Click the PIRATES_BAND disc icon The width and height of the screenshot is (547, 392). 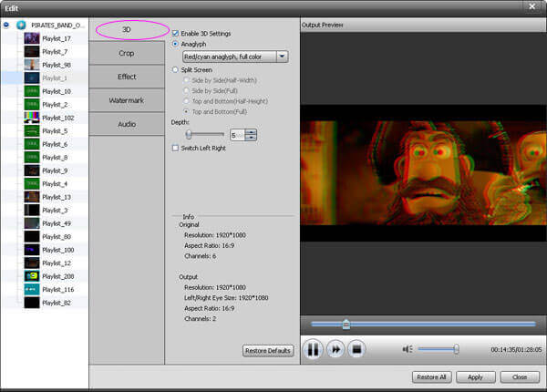pos(21,26)
